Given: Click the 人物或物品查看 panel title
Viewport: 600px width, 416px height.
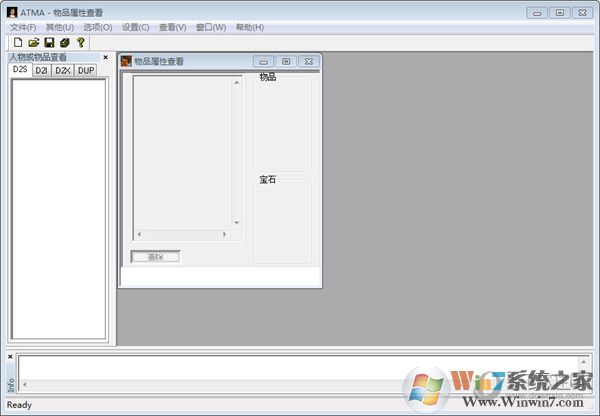Looking at the screenshot, I should (x=38, y=57).
